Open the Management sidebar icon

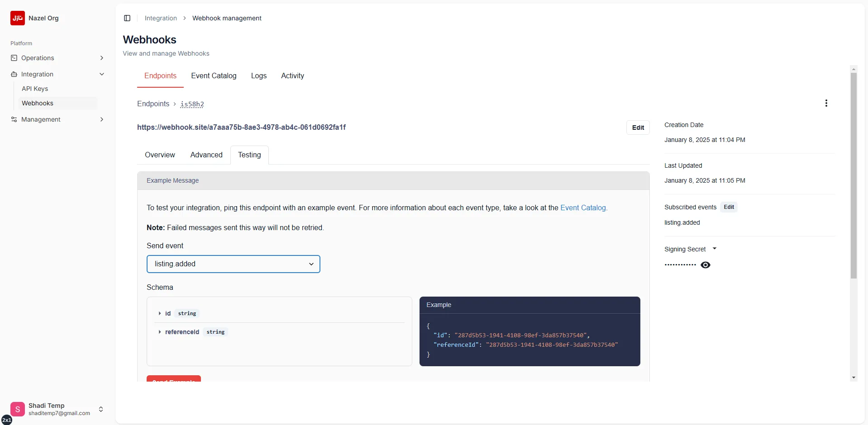tap(14, 119)
